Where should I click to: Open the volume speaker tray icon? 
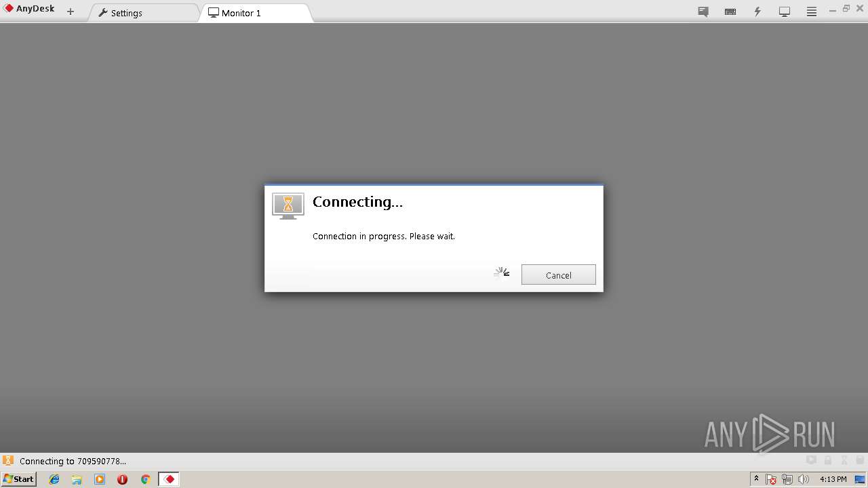coord(804,479)
